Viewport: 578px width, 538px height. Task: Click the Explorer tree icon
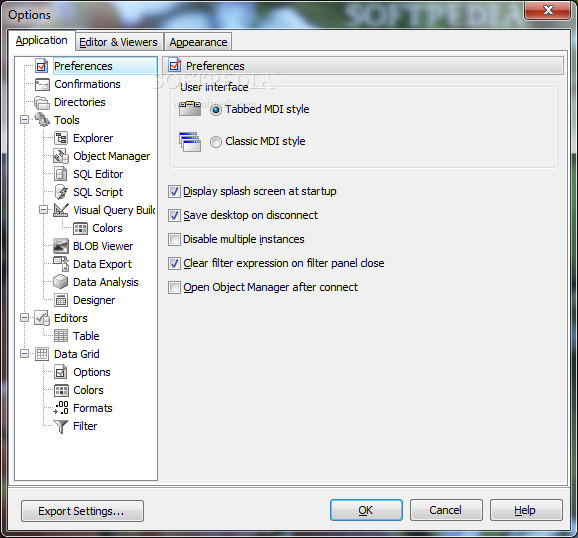coord(61,138)
